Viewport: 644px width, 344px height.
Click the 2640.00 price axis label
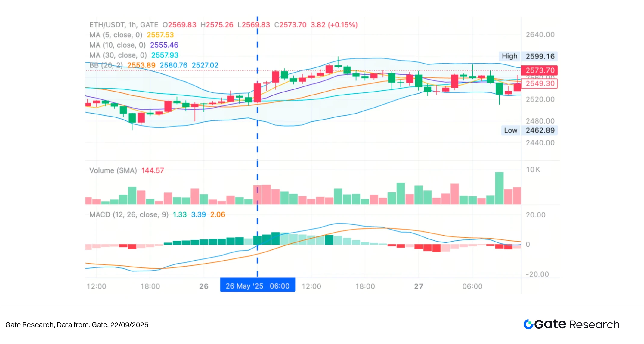(x=540, y=35)
